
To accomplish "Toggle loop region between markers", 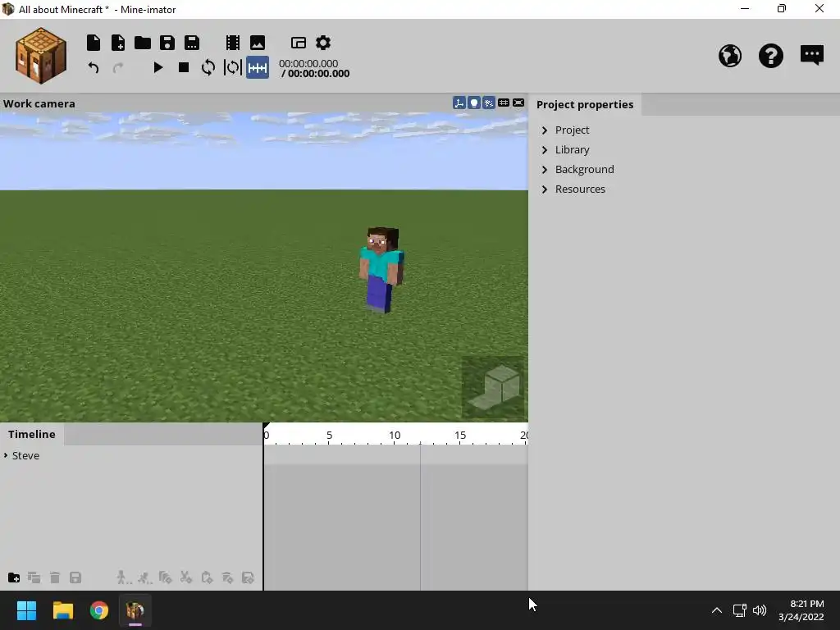I will click(x=232, y=67).
